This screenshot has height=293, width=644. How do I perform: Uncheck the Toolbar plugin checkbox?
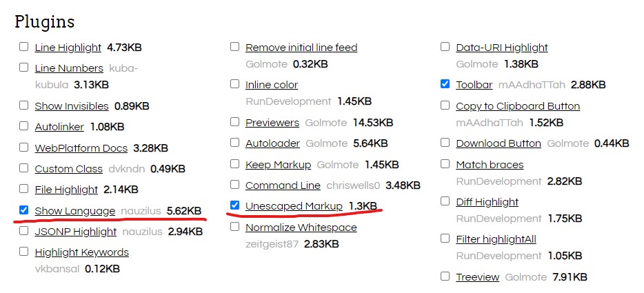(445, 84)
